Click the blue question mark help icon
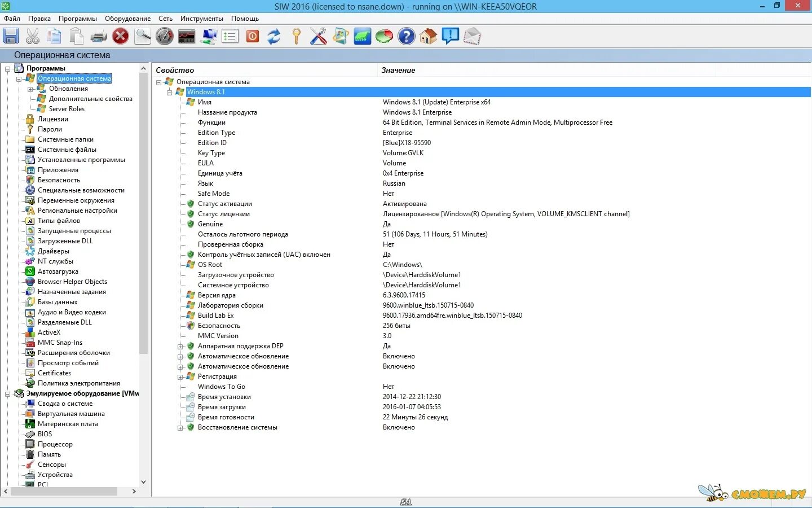The width and height of the screenshot is (812, 508). tap(406, 36)
